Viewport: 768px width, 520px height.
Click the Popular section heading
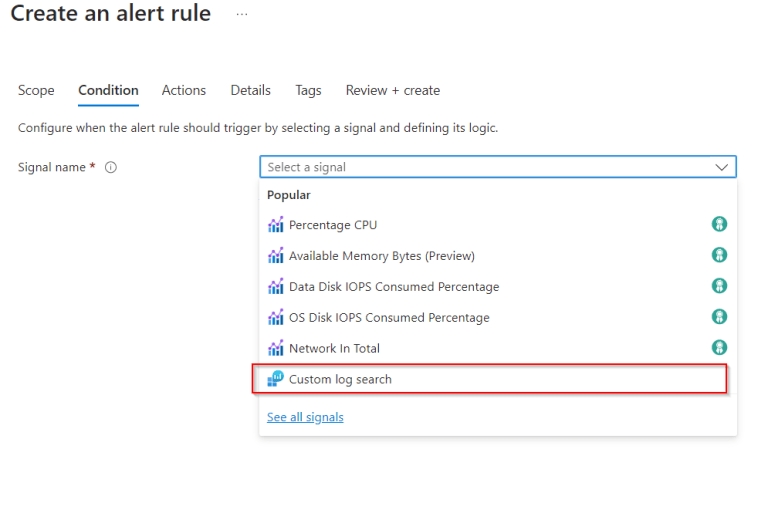coord(288,195)
